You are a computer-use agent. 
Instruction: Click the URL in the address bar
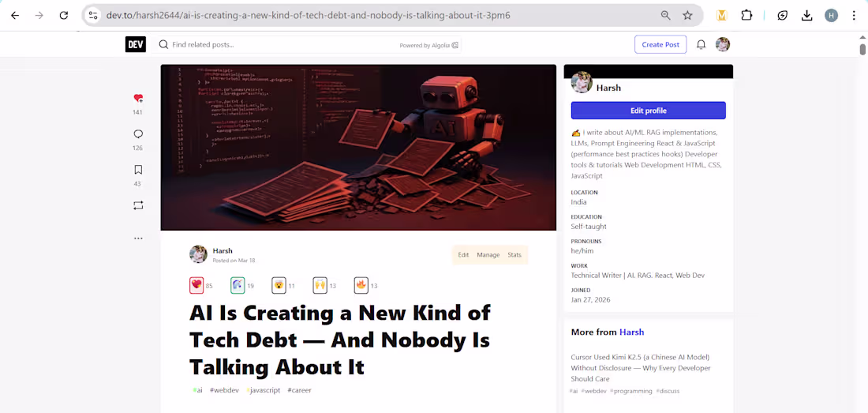tap(308, 16)
